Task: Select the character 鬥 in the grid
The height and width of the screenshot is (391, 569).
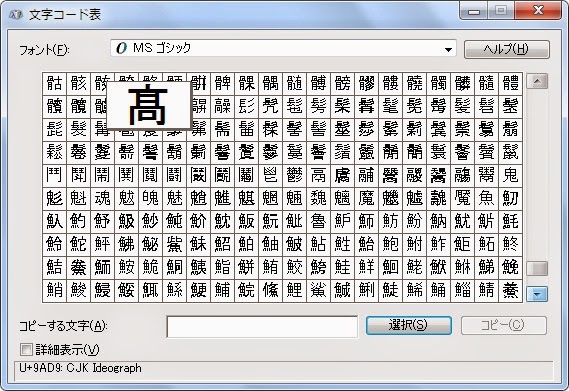Action: click(54, 175)
